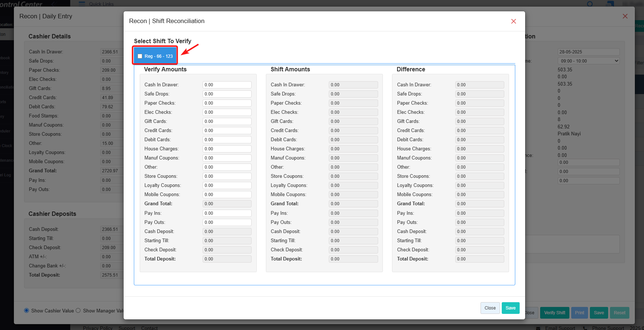The height and width of the screenshot is (330, 644).
Task: Open the Contact footer link
Action: (x=149, y=328)
